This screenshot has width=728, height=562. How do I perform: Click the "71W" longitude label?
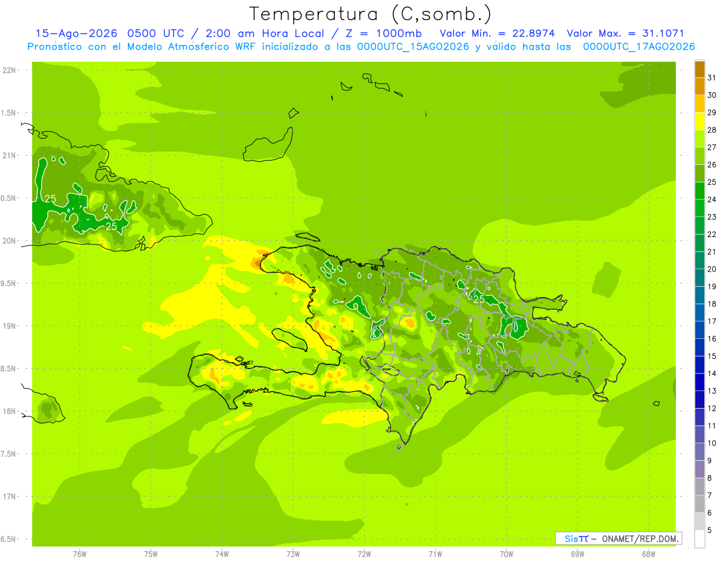(x=435, y=554)
